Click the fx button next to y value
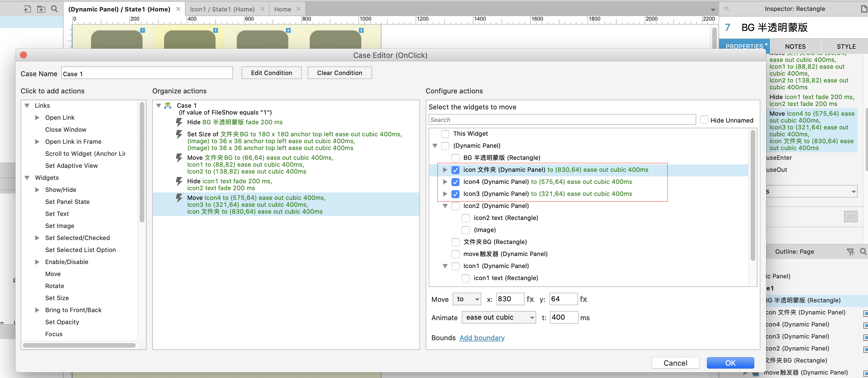Image resolution: width=868 pixels, height=378 pixels. [x=583, y=299]
